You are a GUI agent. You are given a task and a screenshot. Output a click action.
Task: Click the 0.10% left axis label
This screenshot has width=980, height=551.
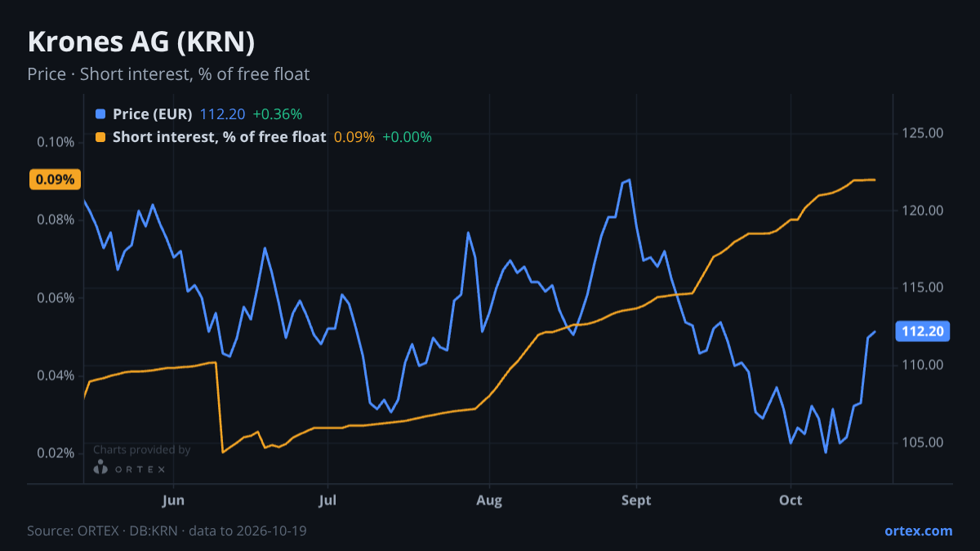(x=56, y=142)
